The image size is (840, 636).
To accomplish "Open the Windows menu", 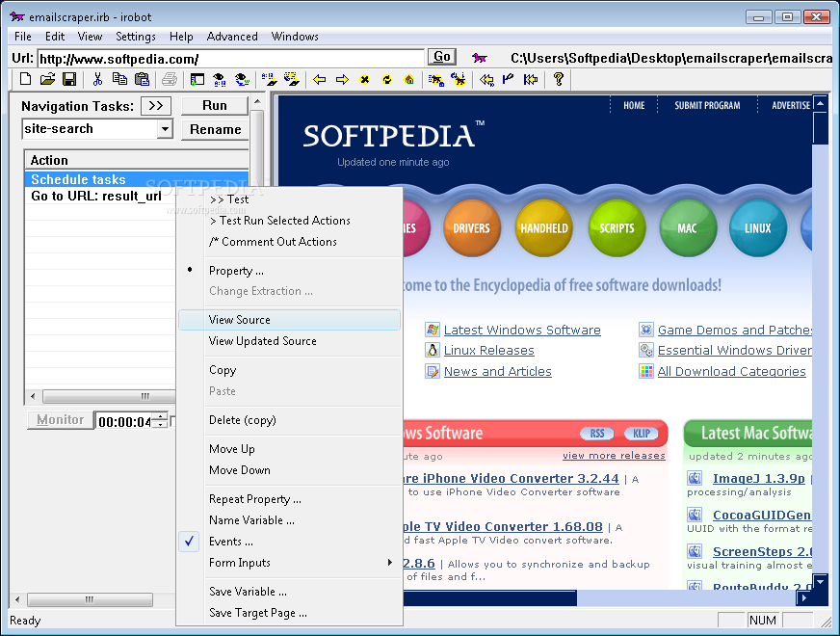I will (x=295, y=37).
